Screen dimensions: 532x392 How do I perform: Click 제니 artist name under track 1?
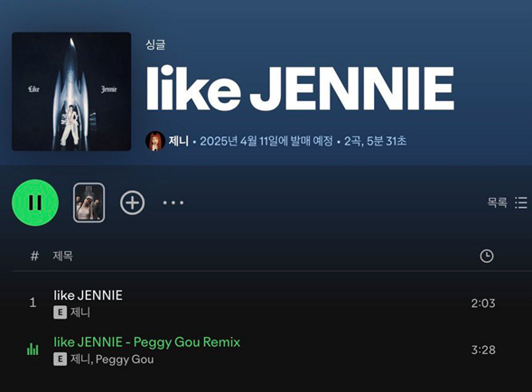[x=80, y=313]
